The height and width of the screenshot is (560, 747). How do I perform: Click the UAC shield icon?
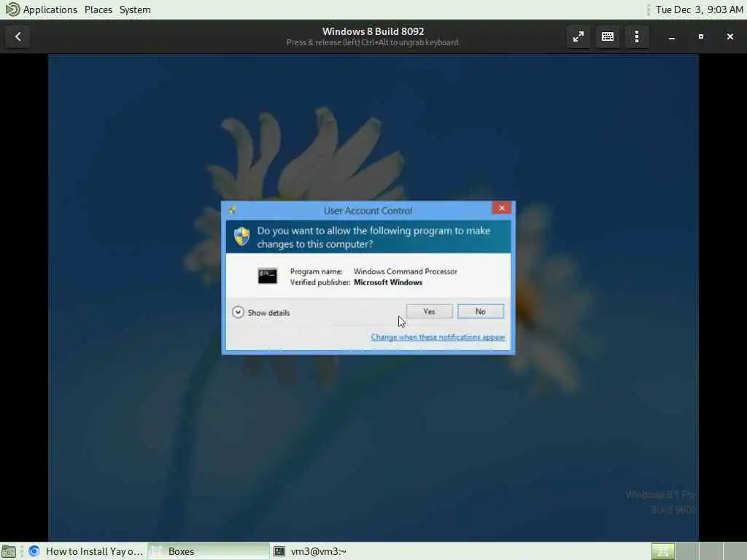[x=241, y=236]
